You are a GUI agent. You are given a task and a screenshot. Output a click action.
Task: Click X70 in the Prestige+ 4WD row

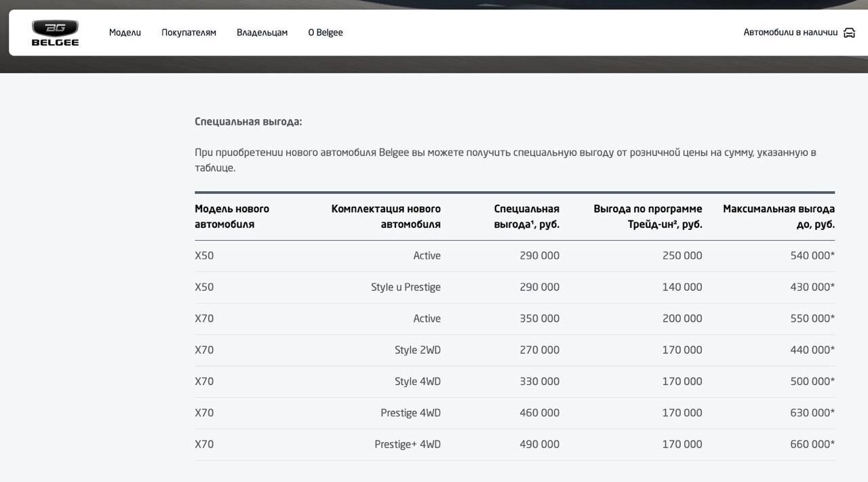pos(204,445)
